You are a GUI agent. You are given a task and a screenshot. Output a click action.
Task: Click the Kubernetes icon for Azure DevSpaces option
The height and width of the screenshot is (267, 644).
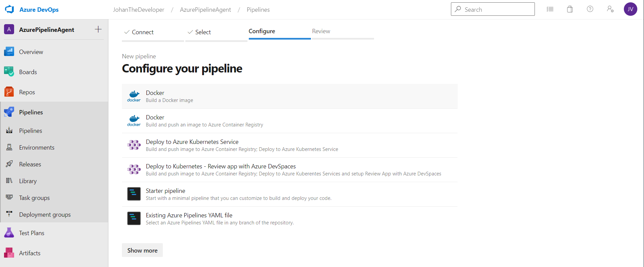click(134, 169)
